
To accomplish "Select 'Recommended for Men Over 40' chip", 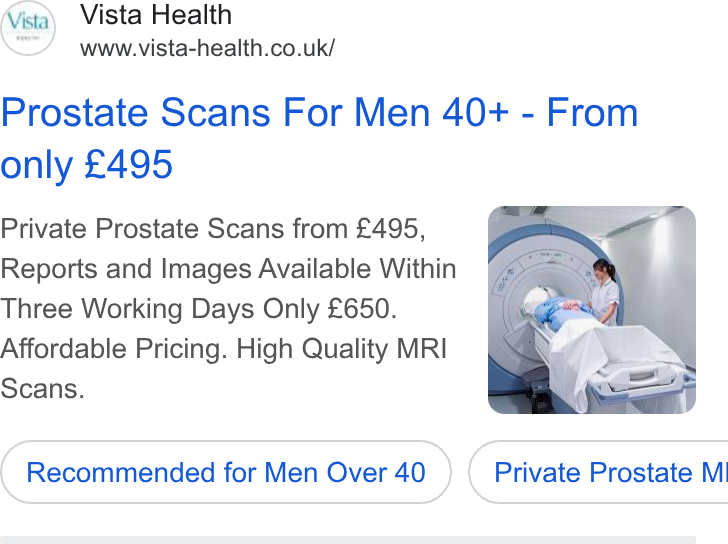I will point(226,472).
